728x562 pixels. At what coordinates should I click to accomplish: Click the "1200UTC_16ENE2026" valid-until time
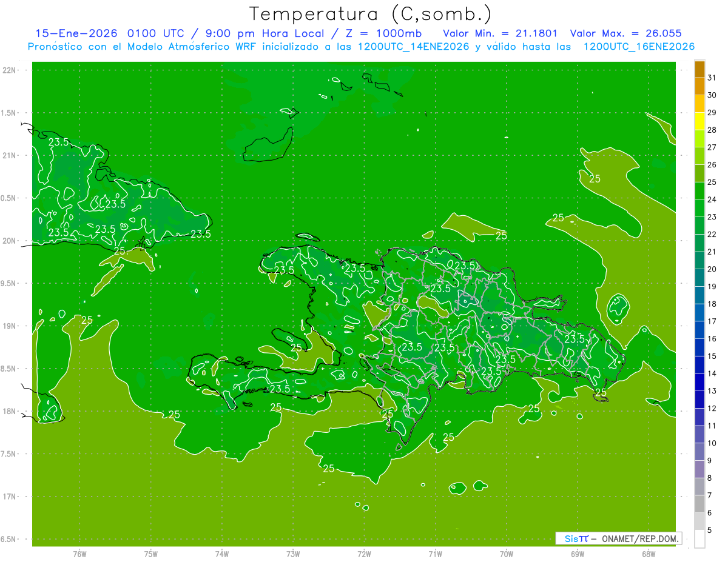point(639,47)
